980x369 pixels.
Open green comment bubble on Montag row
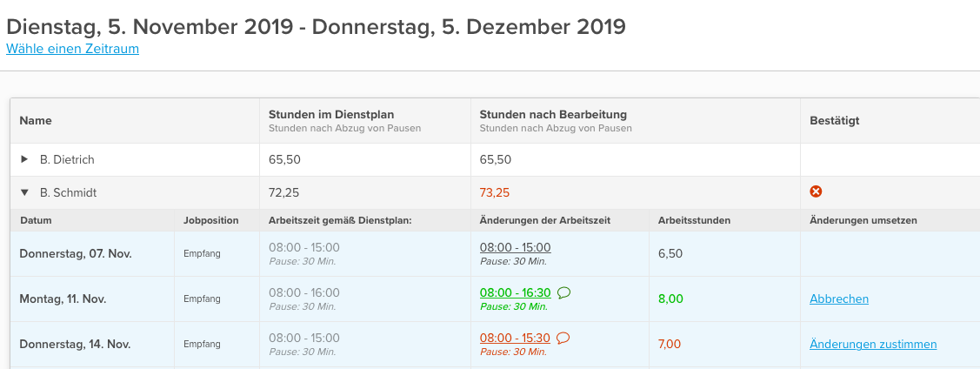563,292
